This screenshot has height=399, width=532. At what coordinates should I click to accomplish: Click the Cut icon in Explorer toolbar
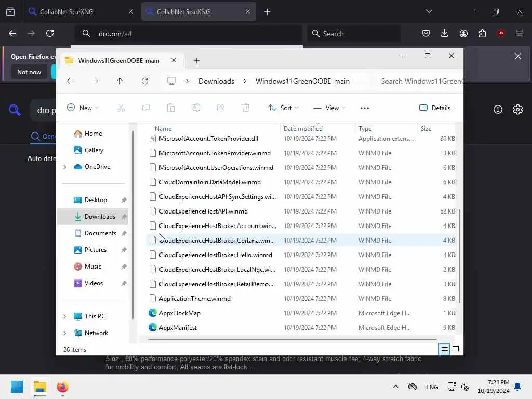coord(121,108)
